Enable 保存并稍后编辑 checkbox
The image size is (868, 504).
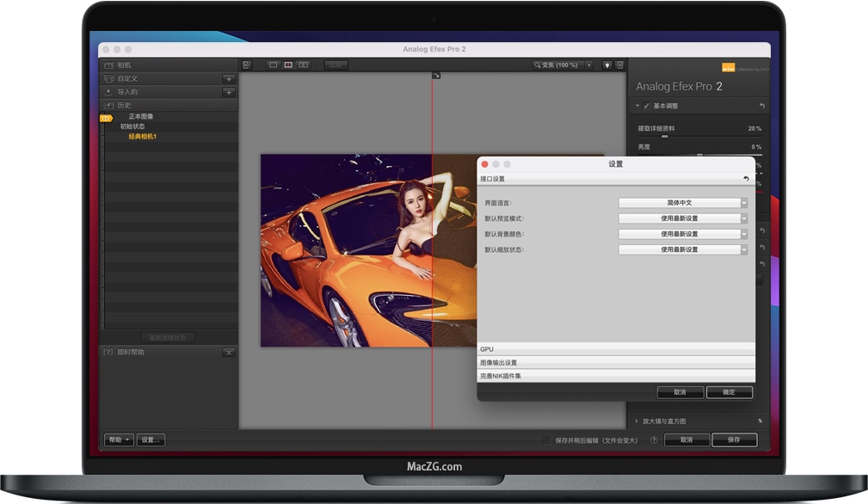pyautogui.click(x=546, y=440)
